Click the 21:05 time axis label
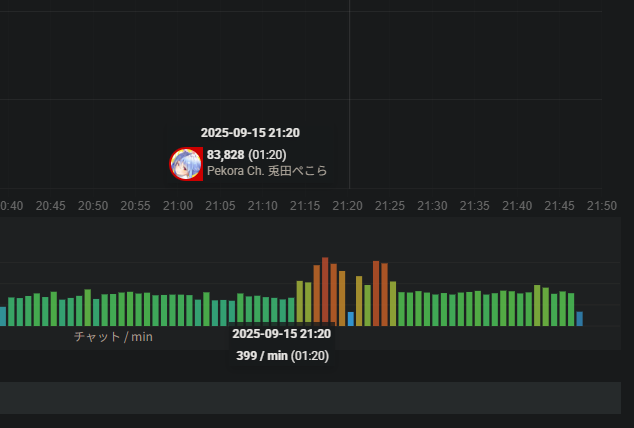Screen dimensions: 634x428 coord(220,206)
